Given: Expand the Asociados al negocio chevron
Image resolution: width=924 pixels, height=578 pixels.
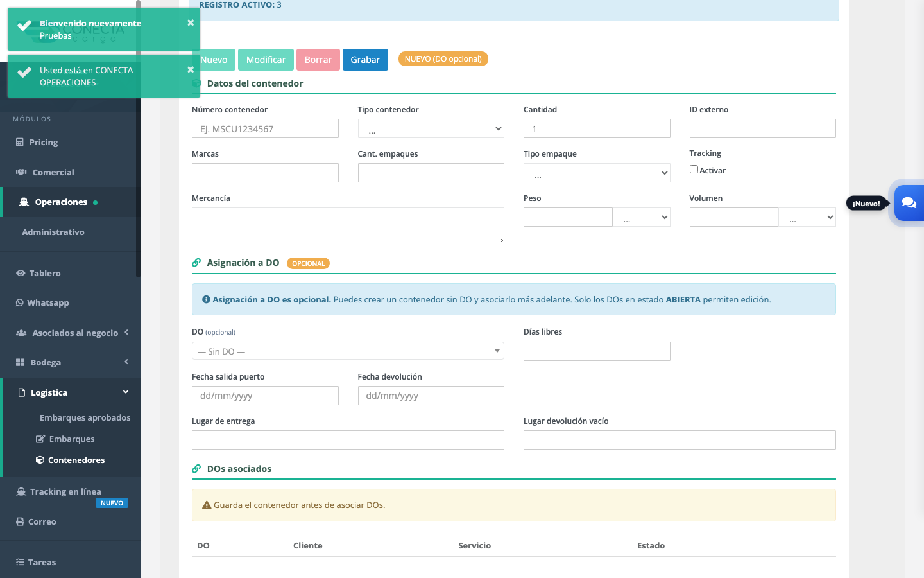Looking at the screenshot, I should point(126,332).
